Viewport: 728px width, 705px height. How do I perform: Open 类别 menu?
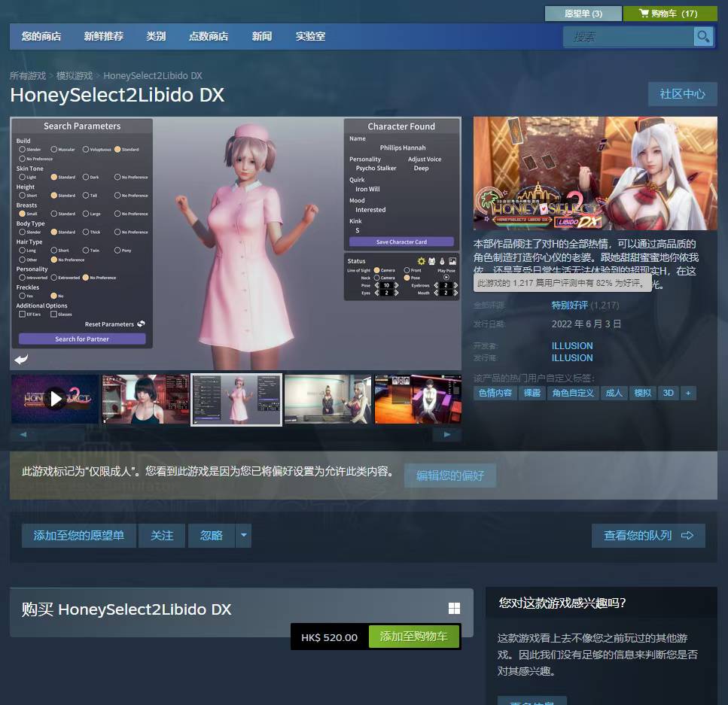[x=156, y=36]
